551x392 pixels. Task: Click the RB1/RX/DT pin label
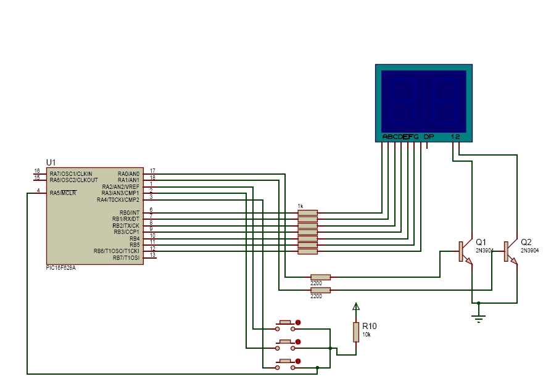(126, 219)
